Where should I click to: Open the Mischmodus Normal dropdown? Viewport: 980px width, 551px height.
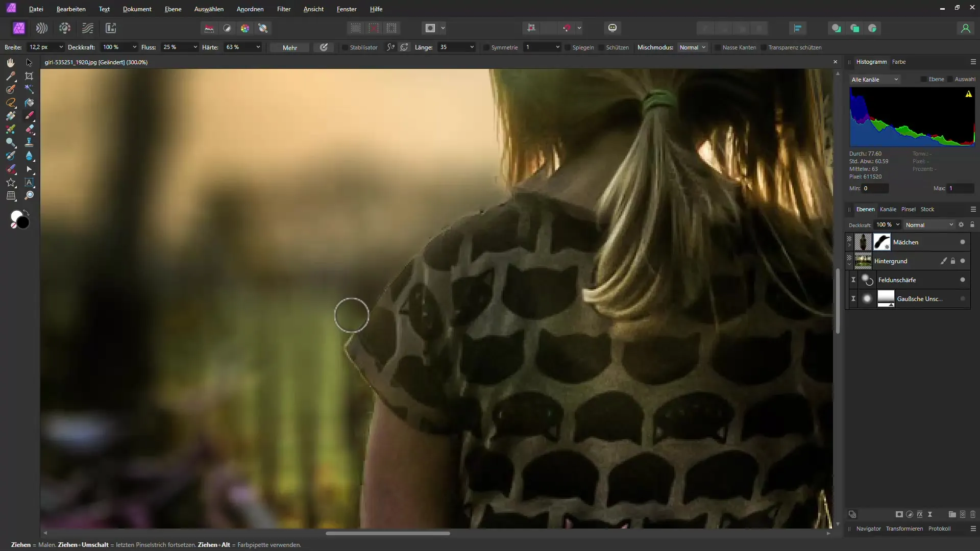(x=692, y=47)
